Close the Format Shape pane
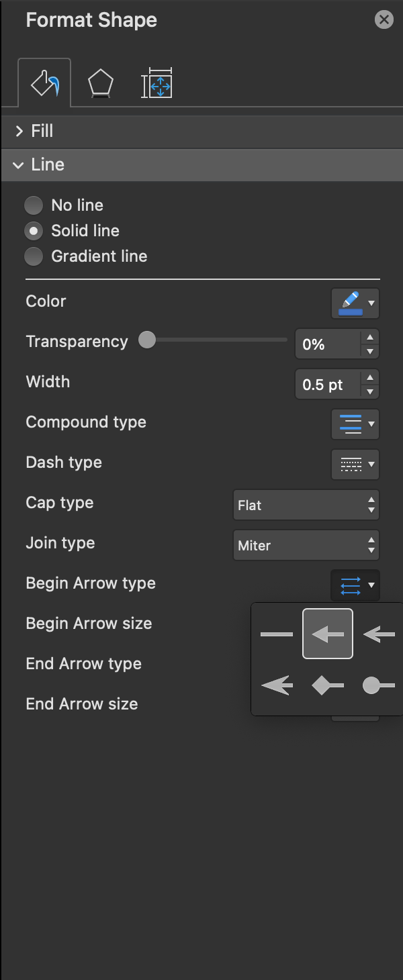Screen dimensions: 403x980 384,19
